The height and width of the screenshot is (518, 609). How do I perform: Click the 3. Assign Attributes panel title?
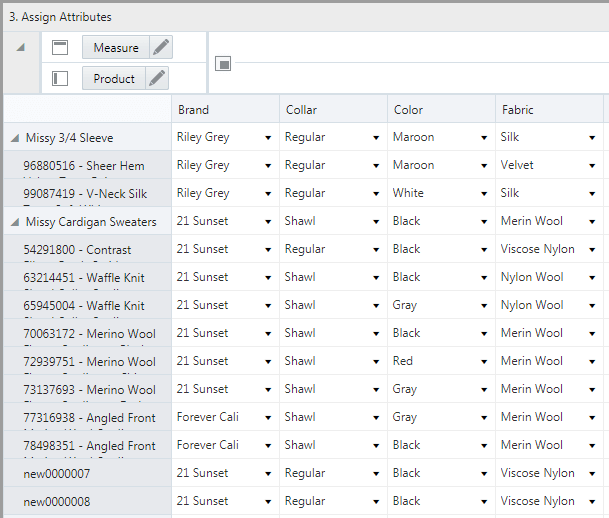(60, 17)
